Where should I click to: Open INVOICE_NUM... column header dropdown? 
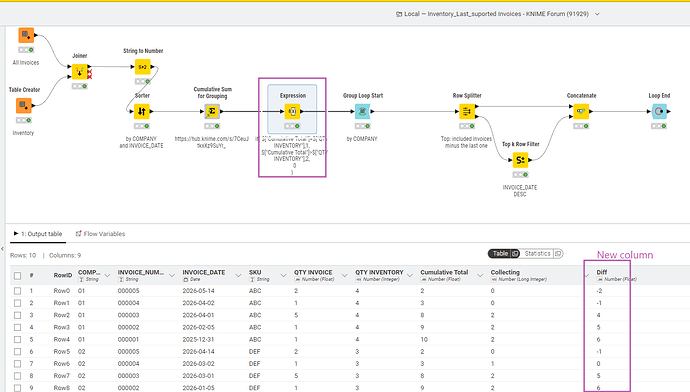tap(172, 275)
